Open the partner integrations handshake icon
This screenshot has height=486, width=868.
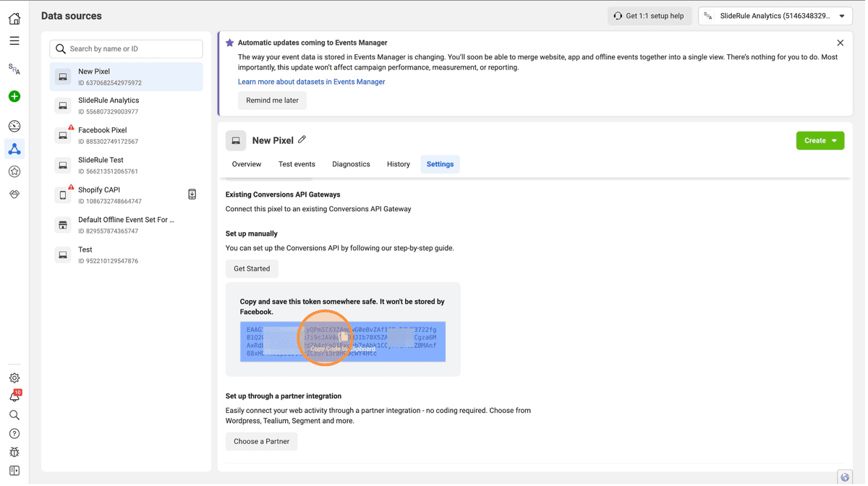coord(14,195)
